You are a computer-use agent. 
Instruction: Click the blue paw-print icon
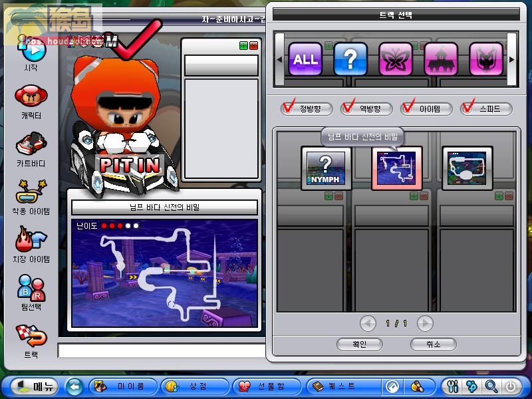472,386
